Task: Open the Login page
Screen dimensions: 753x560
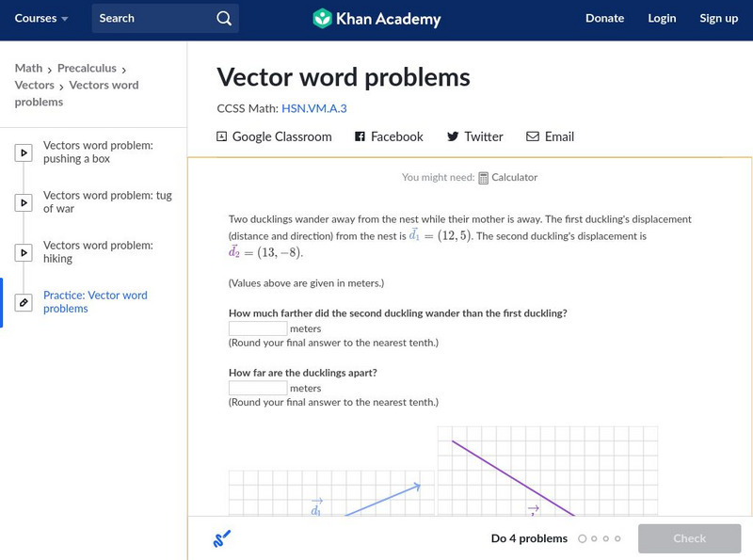Action: coord(662,19)
